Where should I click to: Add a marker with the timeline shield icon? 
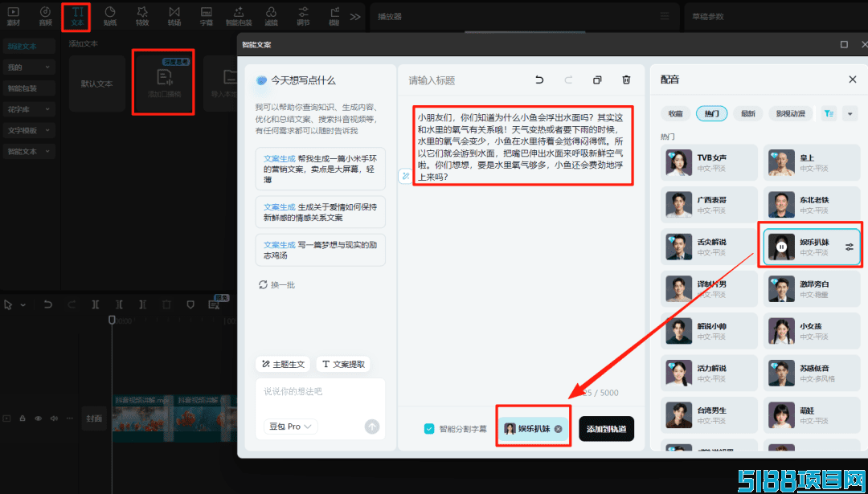[x=190, y=304]
